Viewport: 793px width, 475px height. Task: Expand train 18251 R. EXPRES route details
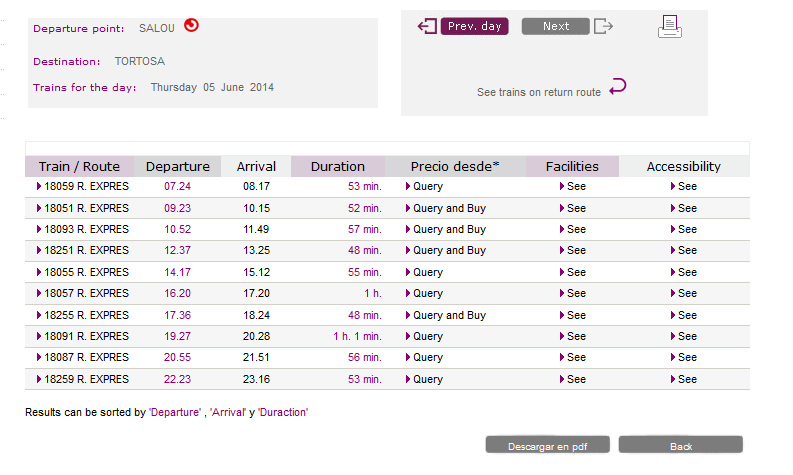pyautogui.click(x=83, y=250)
